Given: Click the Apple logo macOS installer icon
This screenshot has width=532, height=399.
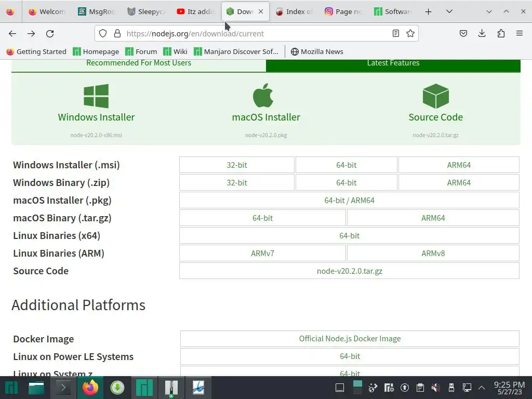Looking at the screenshot, I should coord(263,96).
